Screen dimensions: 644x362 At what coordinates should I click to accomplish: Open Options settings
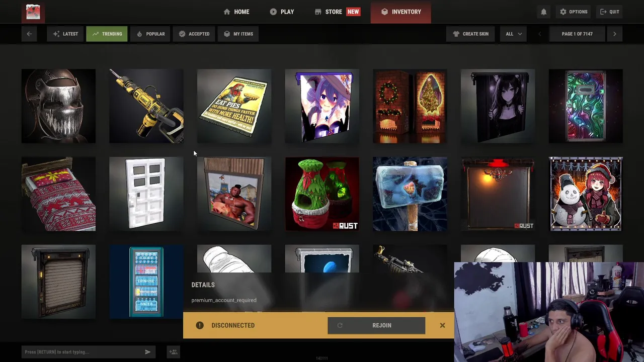pyautogui.click(x=574, y=12)
